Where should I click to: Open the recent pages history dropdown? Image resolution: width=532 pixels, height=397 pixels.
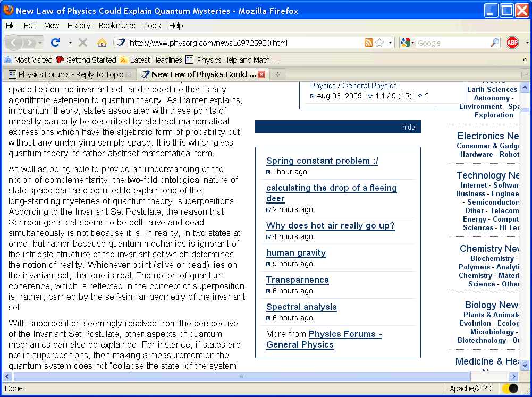[x=40, y=43]
